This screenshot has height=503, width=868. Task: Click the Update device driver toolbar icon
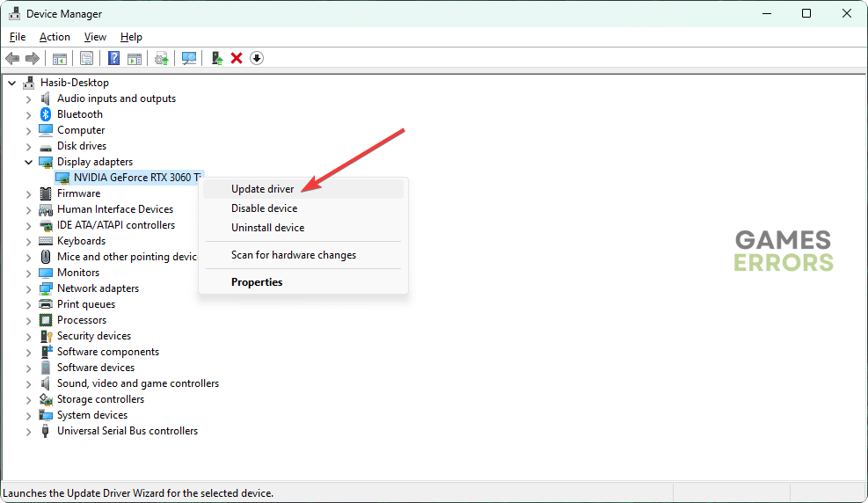pos(216,58)
